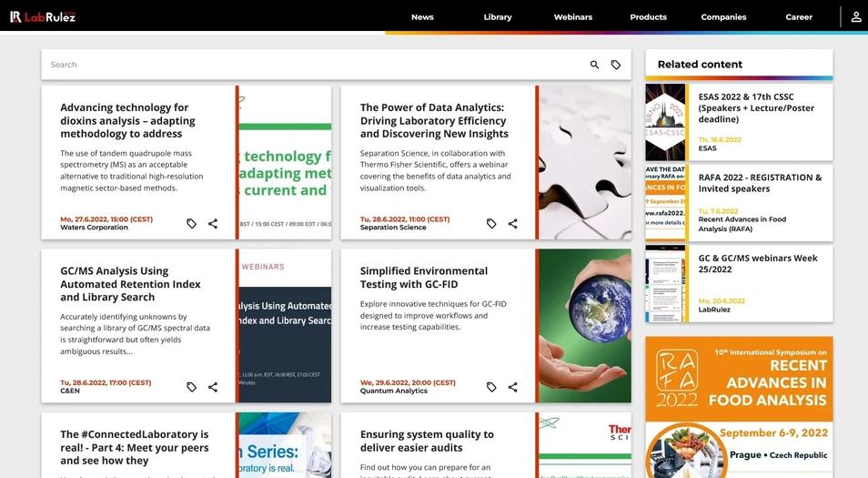Viewport: 868px width, 478px height.
Task: Open the tag filter icon in search bar
Action: 616,65
